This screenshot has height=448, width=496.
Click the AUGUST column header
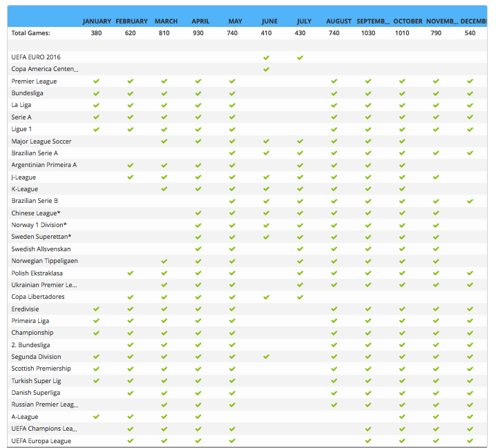pyautogui.click(x=338, y=21)
